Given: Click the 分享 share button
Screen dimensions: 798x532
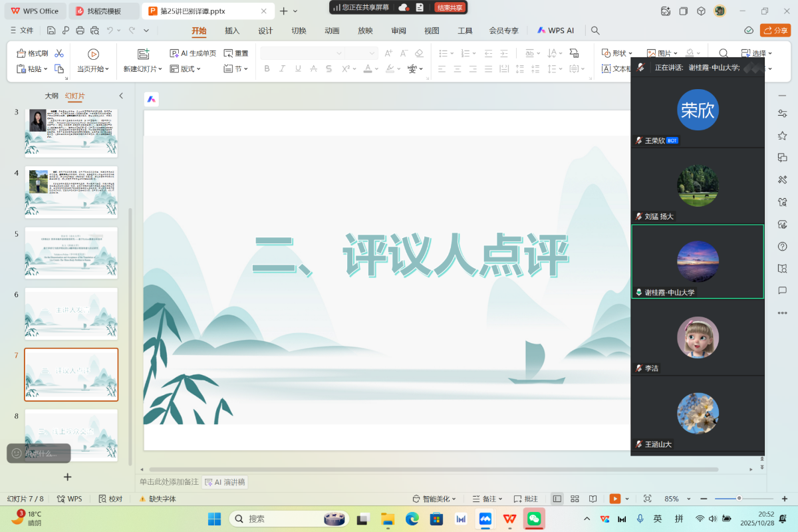Looking at the screenshot, I should 775,31.
